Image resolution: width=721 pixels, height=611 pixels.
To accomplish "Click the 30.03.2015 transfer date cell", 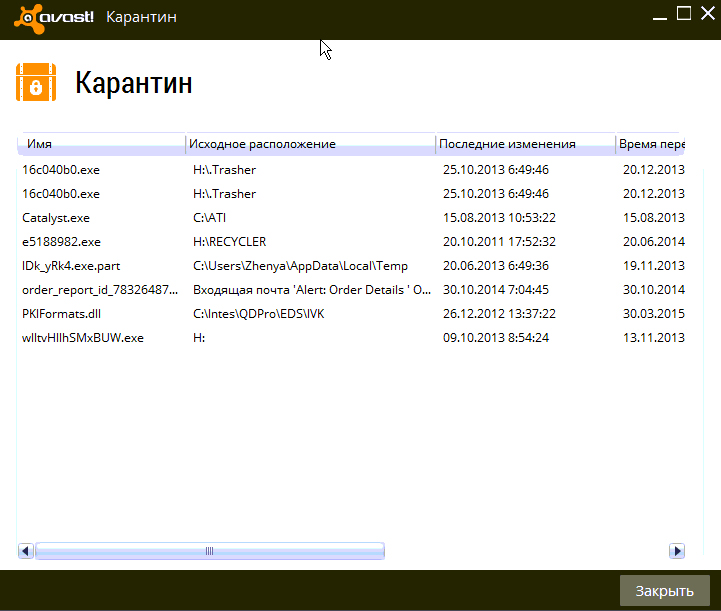I will (x=653, y=314).
